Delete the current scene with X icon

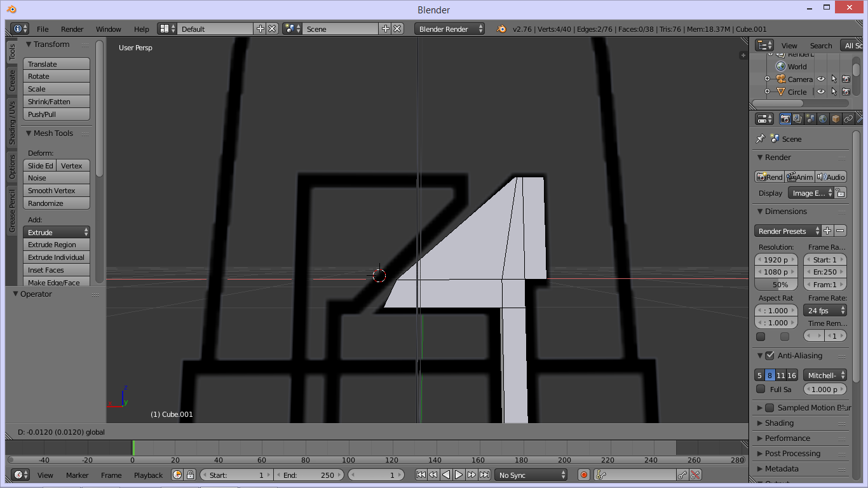click(x=397, y=29)
